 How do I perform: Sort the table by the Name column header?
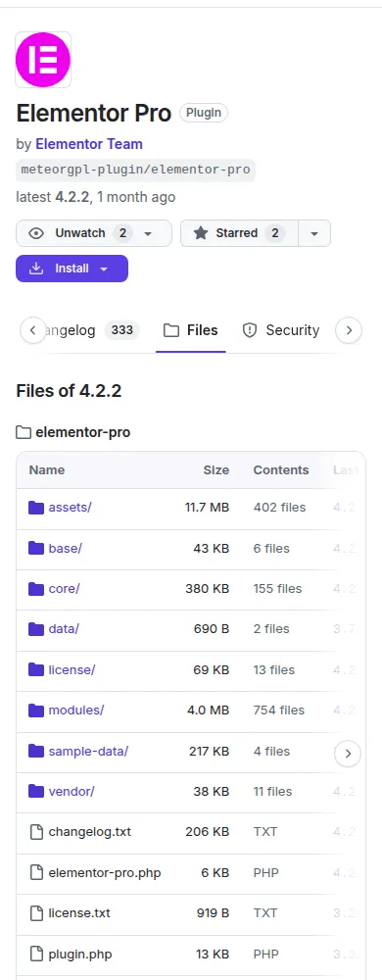click(x=47, y=470)
